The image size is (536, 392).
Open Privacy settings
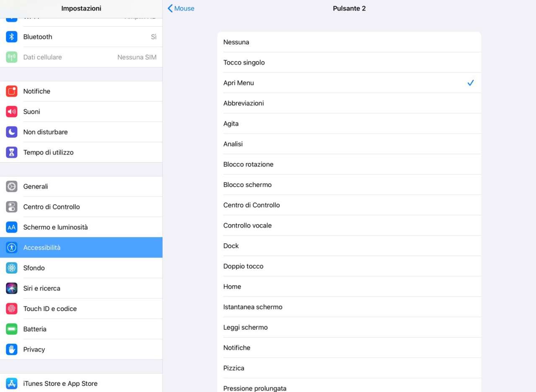pos(81,349)
